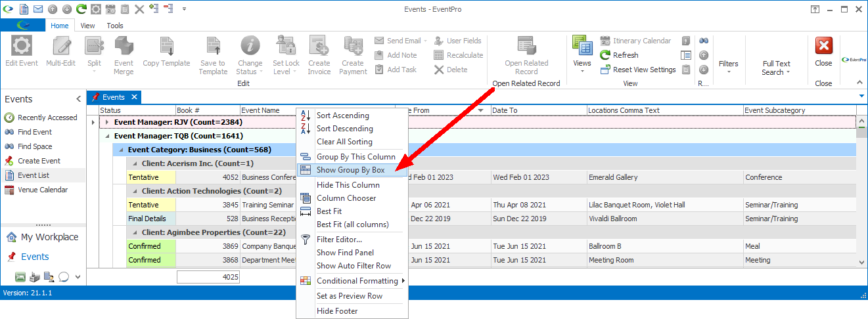This screenshot has width=868, height=319.
Task: Click calendar icon in quick access toolbar
Action: click(110, 9)
